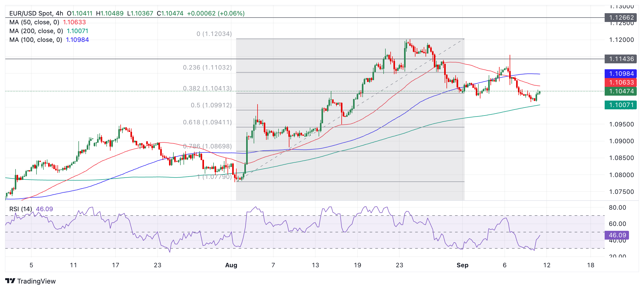Image resolution: width=644 pixels, height=290 pixels.
Task: Click the TradingView brand text link
Action: [x=36, y=281]
